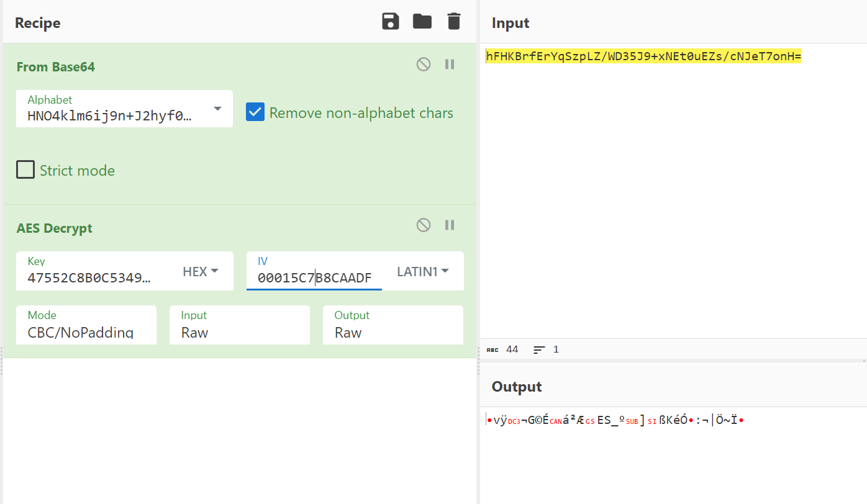The height and width of the screenshot is (504, 867).
Task: Click the character count value 44
Action: 512,349
